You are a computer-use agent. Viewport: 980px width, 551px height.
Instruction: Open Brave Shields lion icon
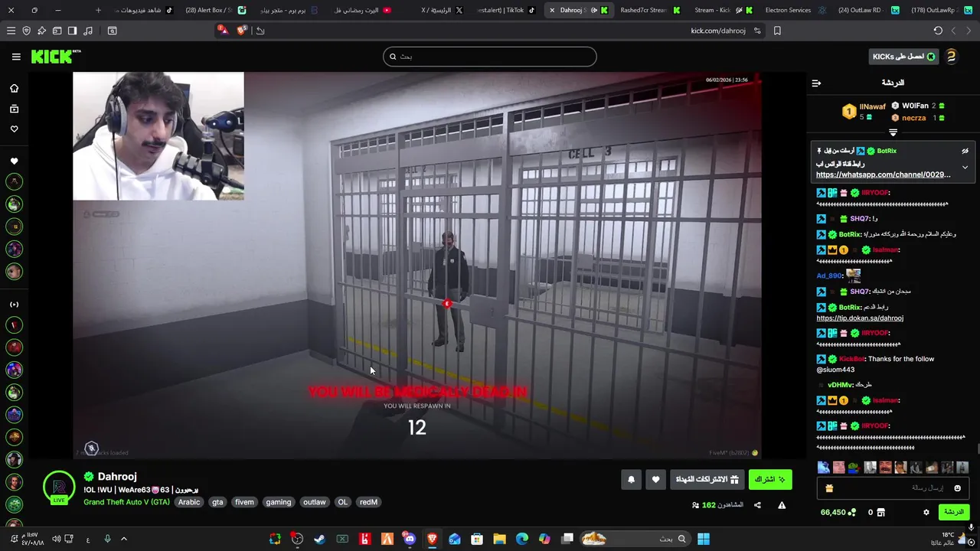point(242,31)
